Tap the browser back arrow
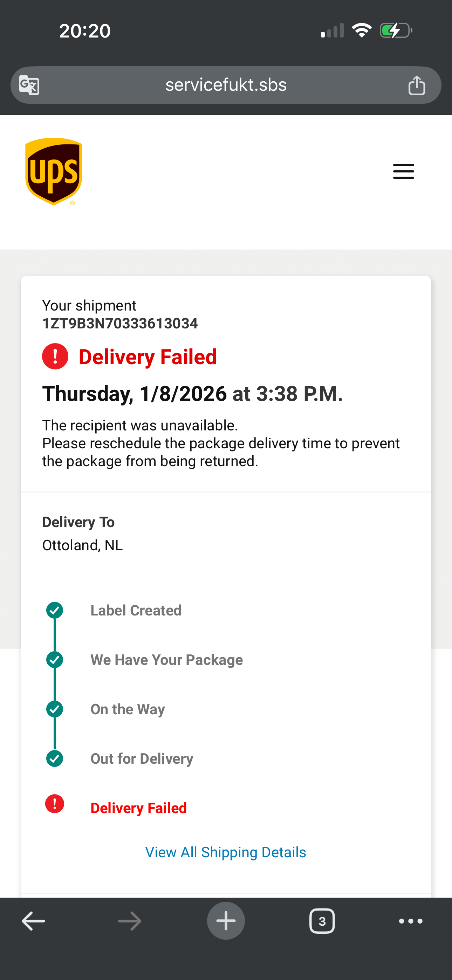This screenshot has height=980, width=452. [34, 921]
